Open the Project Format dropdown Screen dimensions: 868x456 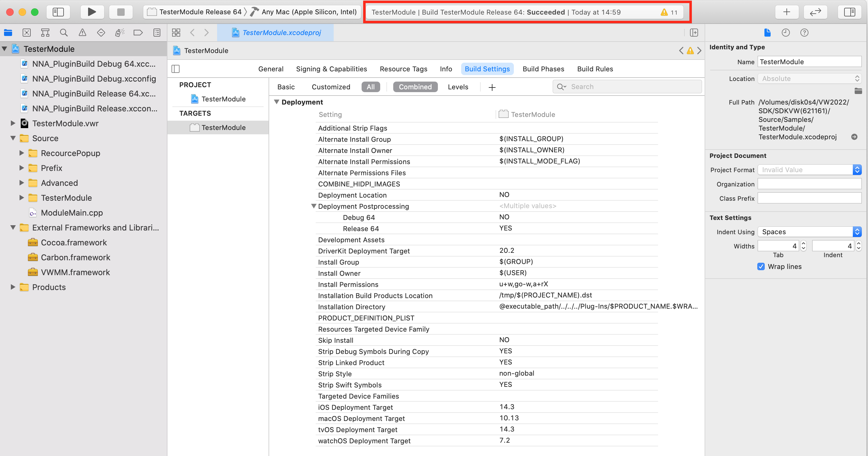[x=809, y=170]
